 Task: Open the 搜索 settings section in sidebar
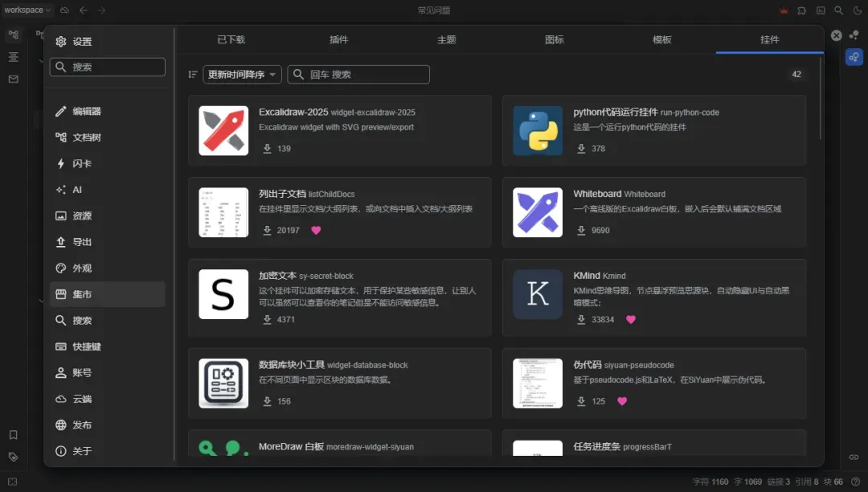108,321
